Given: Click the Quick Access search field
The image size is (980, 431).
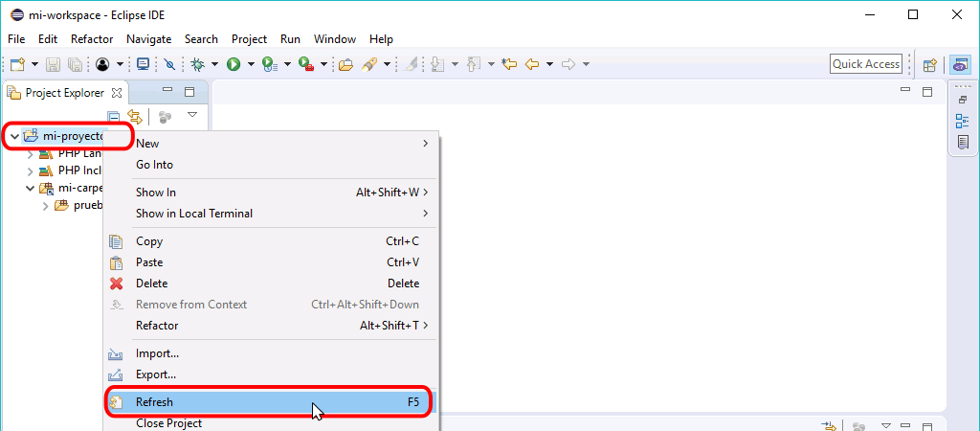Looking at the screenshot, I should (x=865, y=64).
